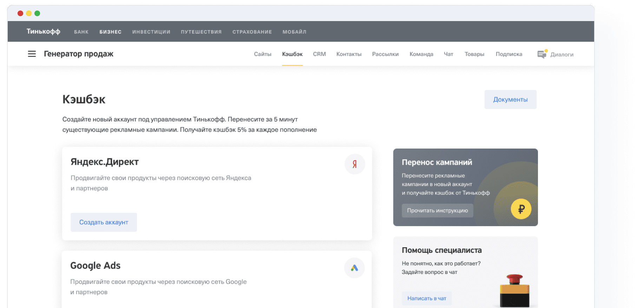Open the Страхование section

click(x=252, y=32)
